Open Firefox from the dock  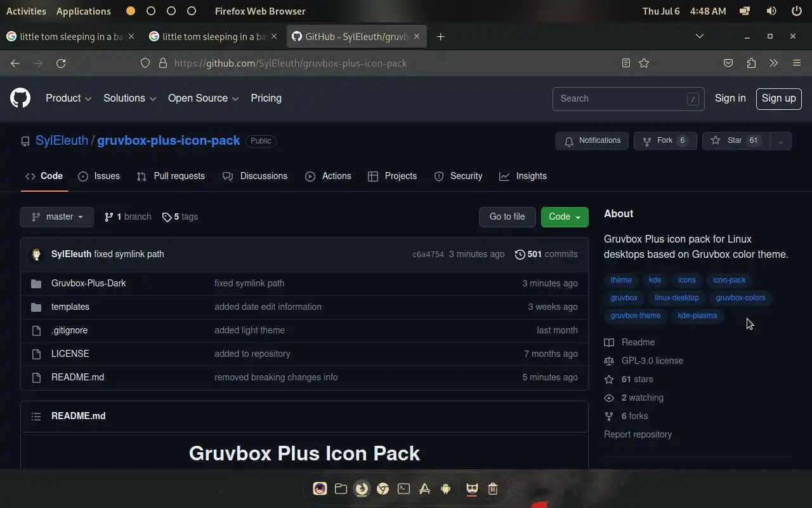click(362, 488)
